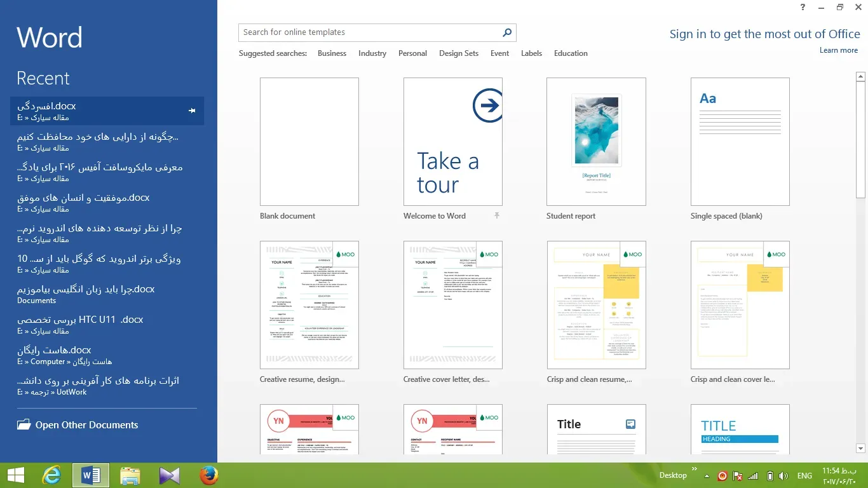Viewport: 868px width, 488px height.
Task: Pick the Crisp and clean cover letter template
Action: point(740,305)
